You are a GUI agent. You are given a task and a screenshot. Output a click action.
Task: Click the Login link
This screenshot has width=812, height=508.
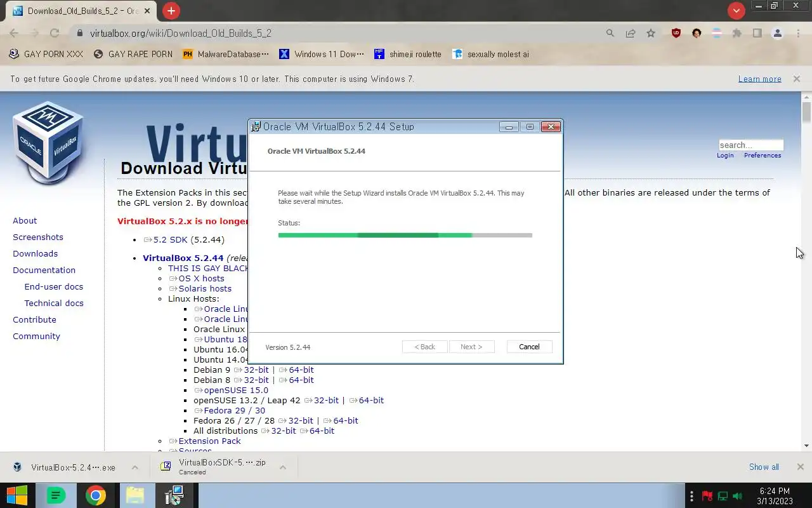pyautogui.click(x=725, y=156)
